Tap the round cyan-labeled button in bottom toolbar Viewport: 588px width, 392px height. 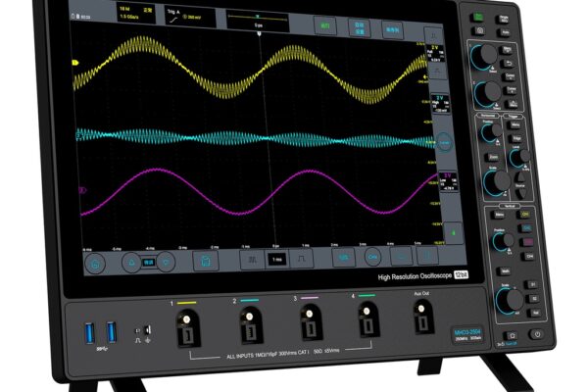pyautogui.click(x=372, y=257)
